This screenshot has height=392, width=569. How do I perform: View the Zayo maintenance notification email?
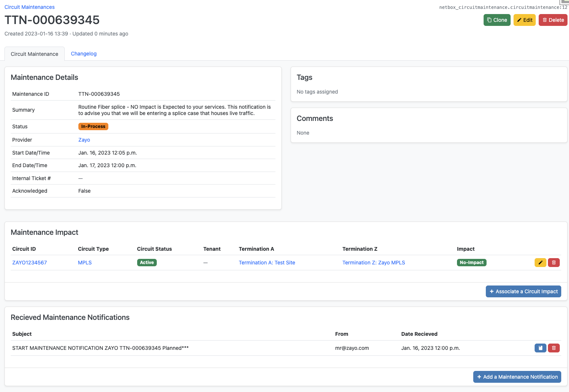pyautogui.click(x=540, y=348)
